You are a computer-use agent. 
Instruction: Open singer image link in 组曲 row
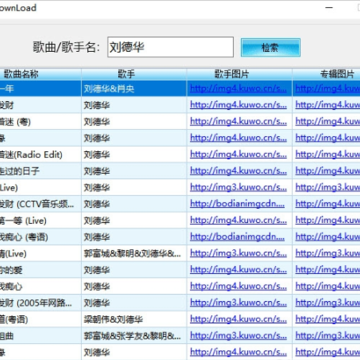[238, 336]
